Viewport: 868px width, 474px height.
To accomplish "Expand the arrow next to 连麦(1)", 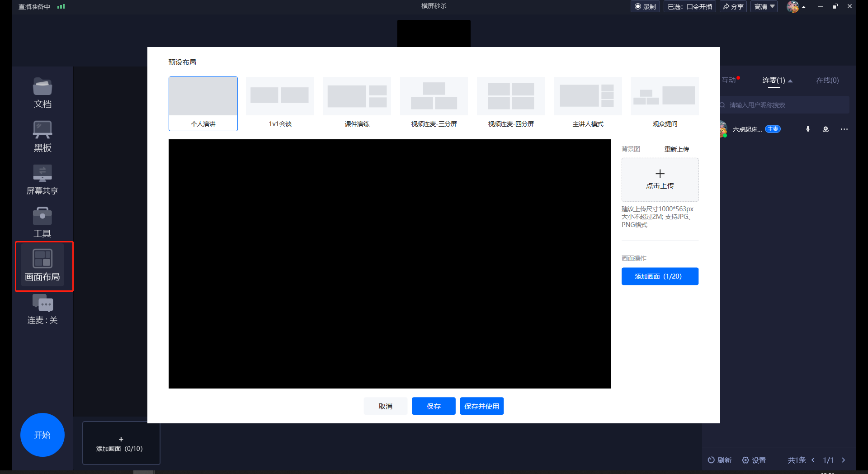I will (x=790, y=81).
